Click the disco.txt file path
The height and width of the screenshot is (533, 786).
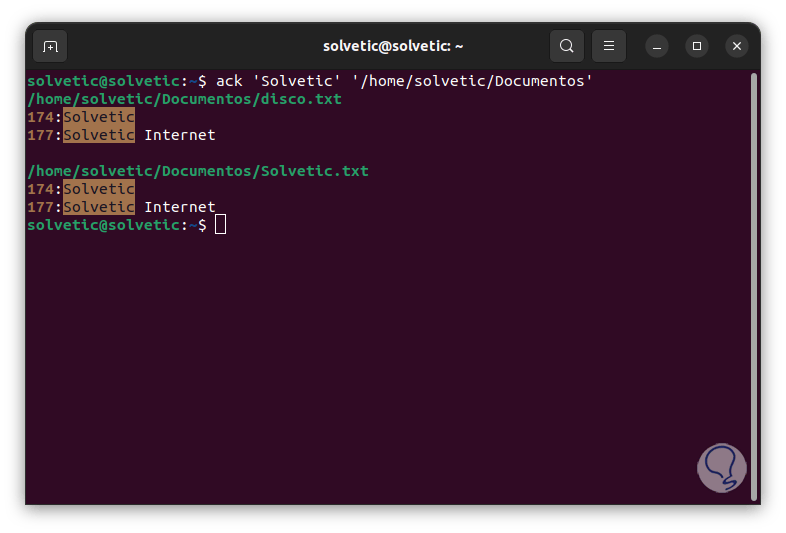pyautogui.click(x=184, y=99)
